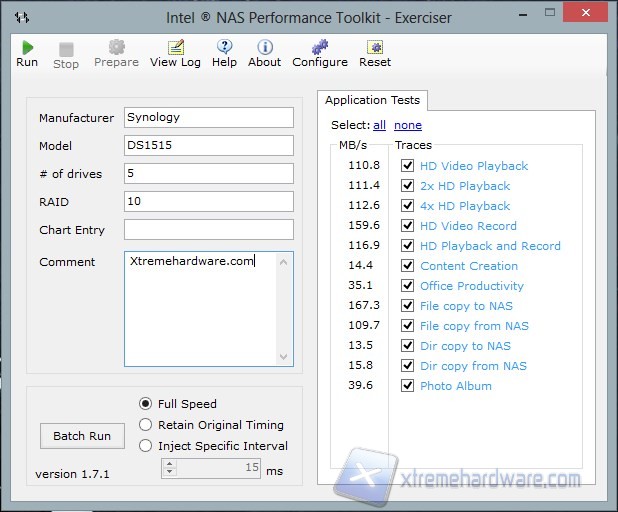The height and width of the screenshot is (512, 618).
Task: Click the 'none' select link
Action: coord(407,126)
